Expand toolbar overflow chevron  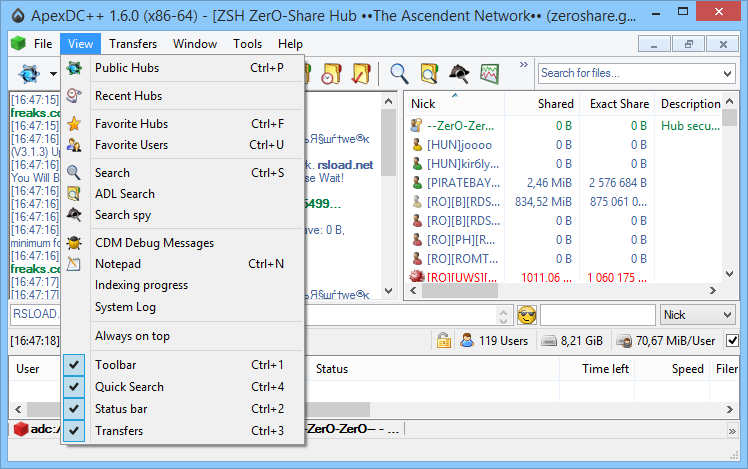click(x=524, y=64)
